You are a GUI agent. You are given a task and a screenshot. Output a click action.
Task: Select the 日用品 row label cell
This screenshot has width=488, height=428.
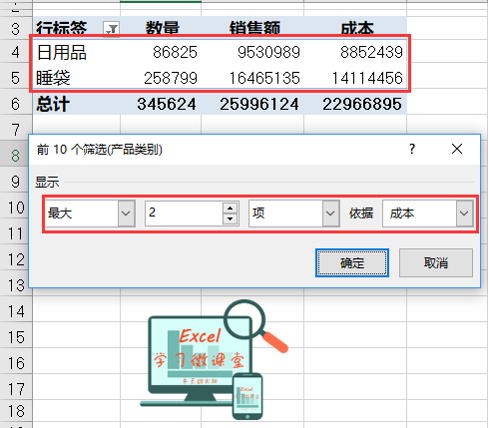[x=77, y=52]
